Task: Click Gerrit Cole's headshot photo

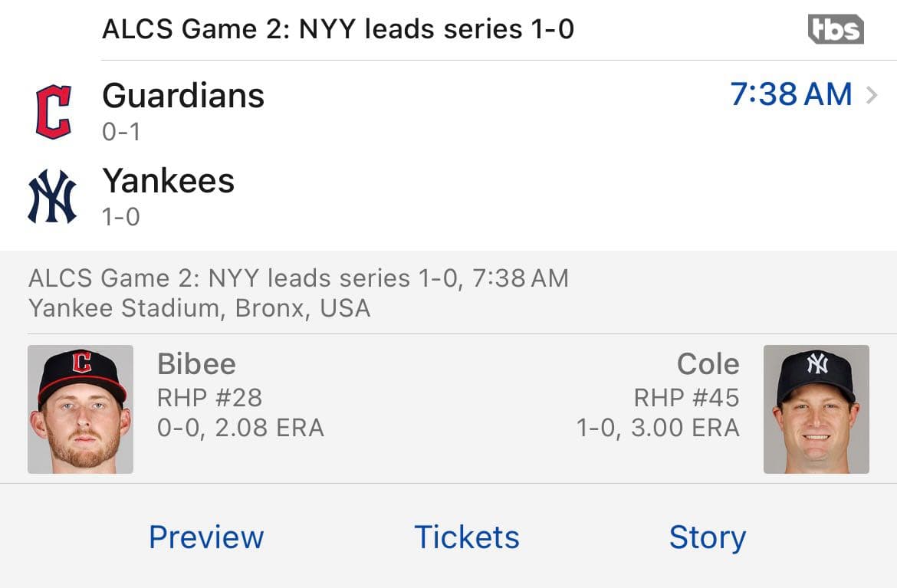Action: click(816, 408)
